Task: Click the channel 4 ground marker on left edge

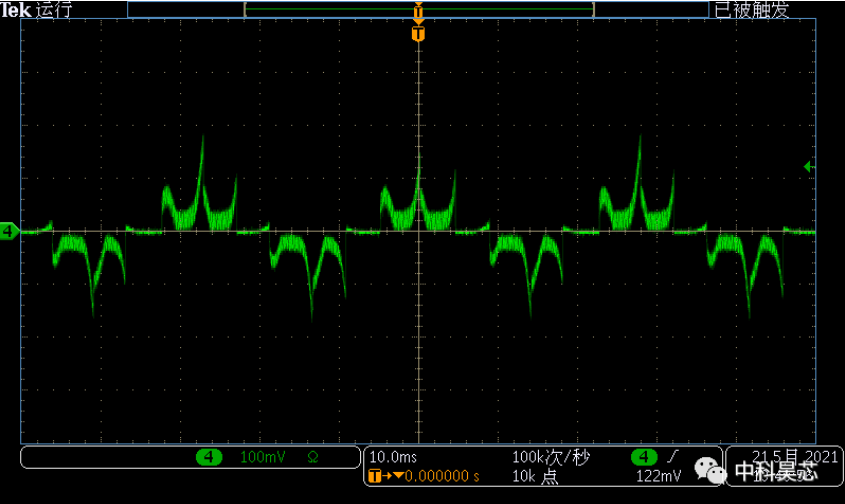Action: tap(9, 231)
